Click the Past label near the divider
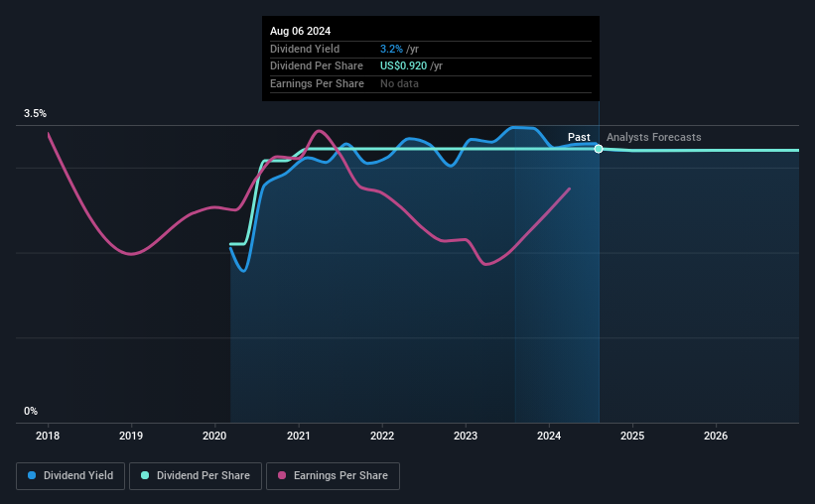815x504 pixels. click(579, 137)
